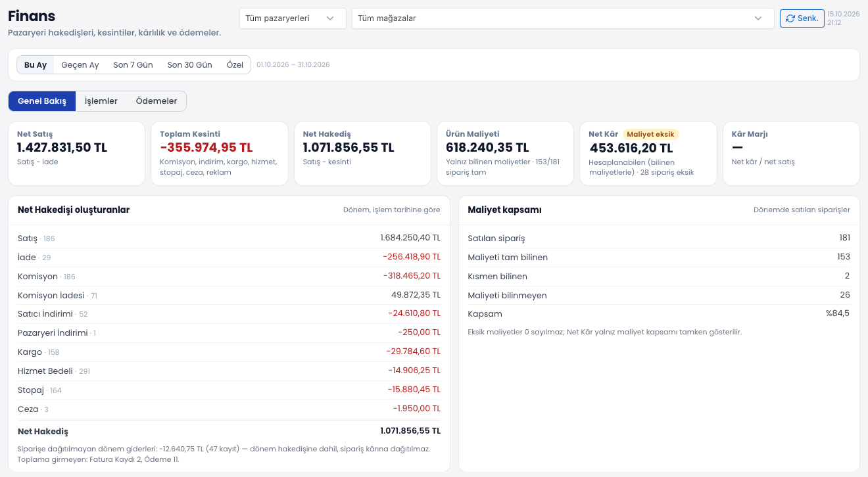Click the Dönem, işlem tarihine göre note
Image resolution: width=868 pixels, height=477 pixels.
392,210
